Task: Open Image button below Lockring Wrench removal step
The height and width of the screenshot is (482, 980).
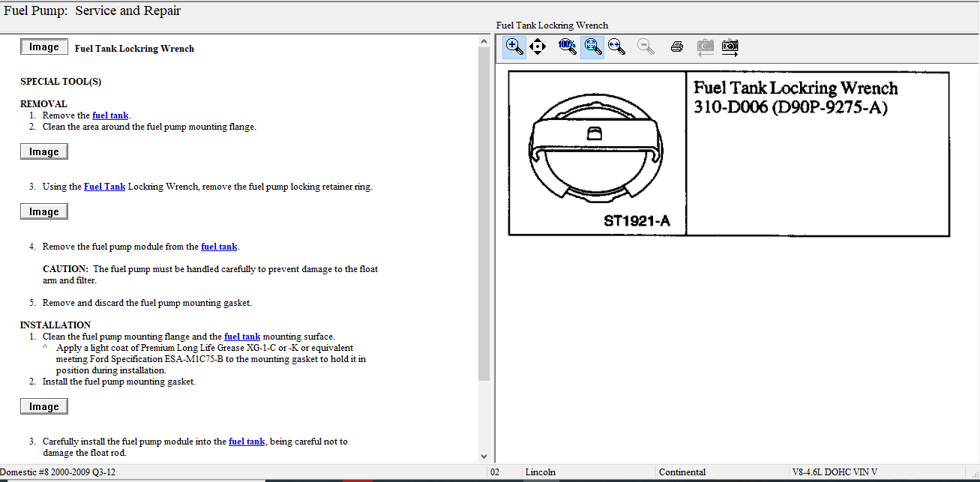Action: tap(44, 212)
